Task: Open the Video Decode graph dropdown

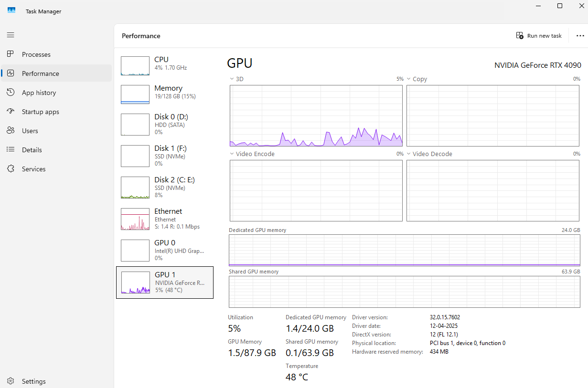Action: [x=408, y=154]
